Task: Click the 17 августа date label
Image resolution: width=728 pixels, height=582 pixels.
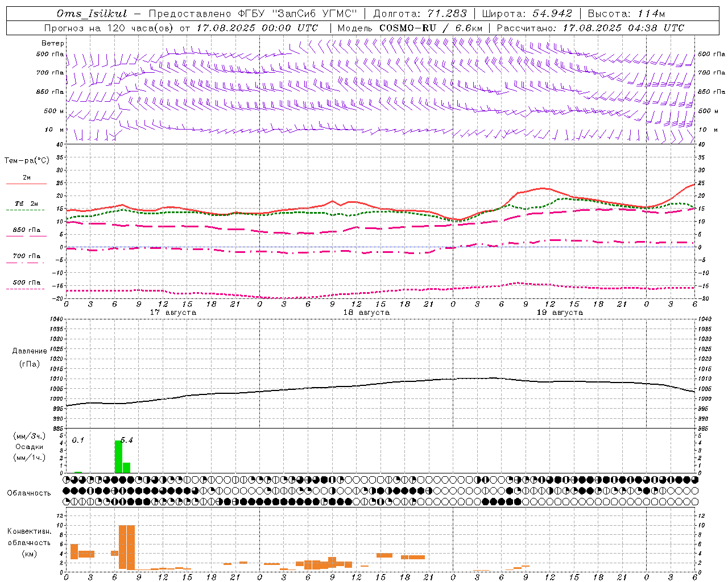Action: 173,313
